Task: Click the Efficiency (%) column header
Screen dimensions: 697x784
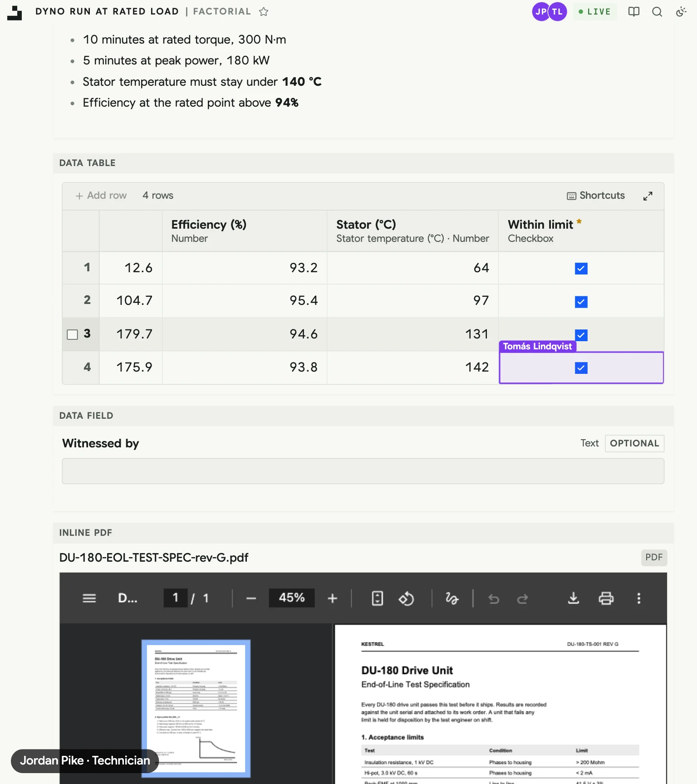Action: (x=245, y=231)
